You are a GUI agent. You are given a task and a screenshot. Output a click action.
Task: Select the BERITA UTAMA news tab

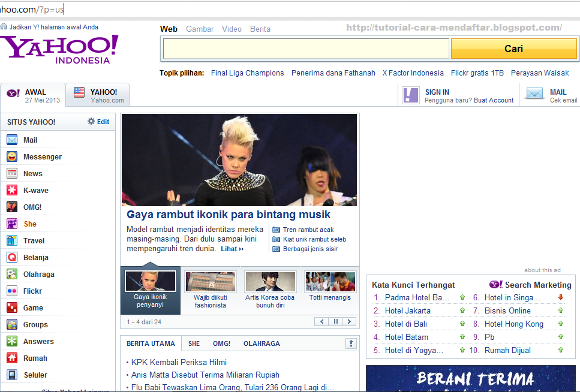[151, 343]
